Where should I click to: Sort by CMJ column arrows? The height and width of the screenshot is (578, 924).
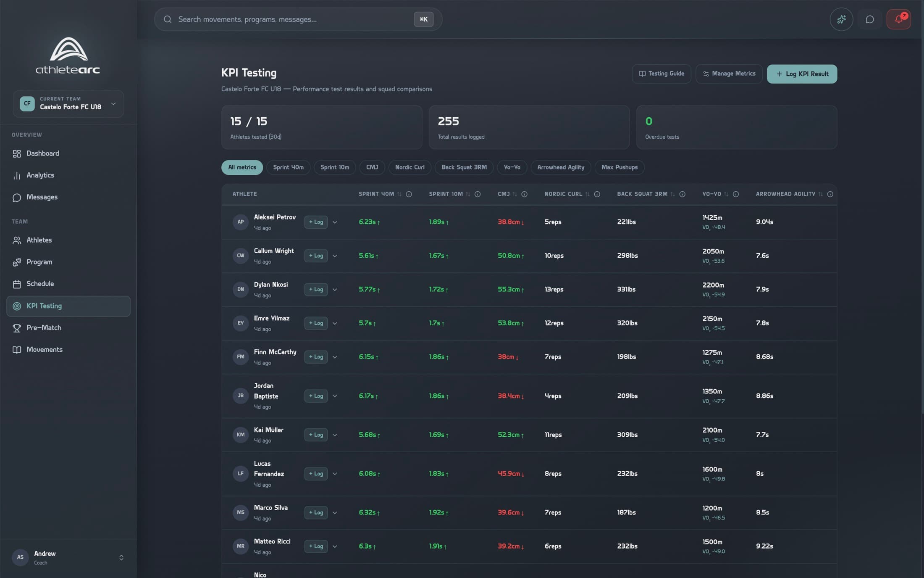tap(514, 194)
